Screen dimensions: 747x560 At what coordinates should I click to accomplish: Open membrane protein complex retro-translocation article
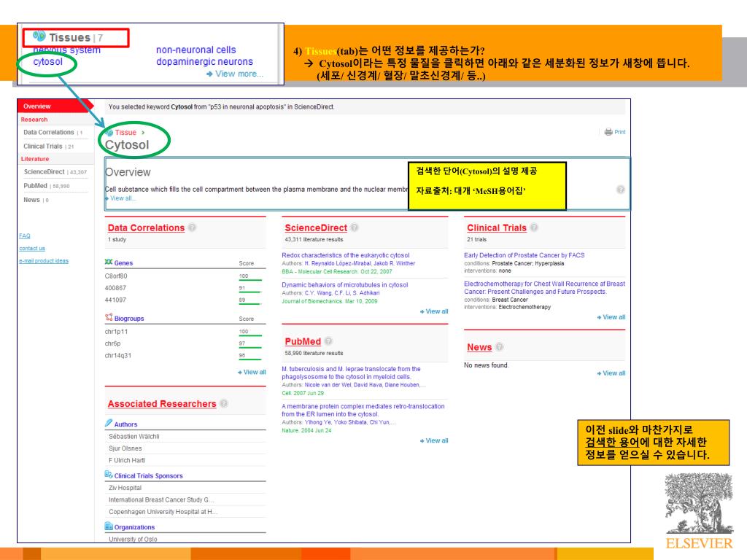pos(363,410)
